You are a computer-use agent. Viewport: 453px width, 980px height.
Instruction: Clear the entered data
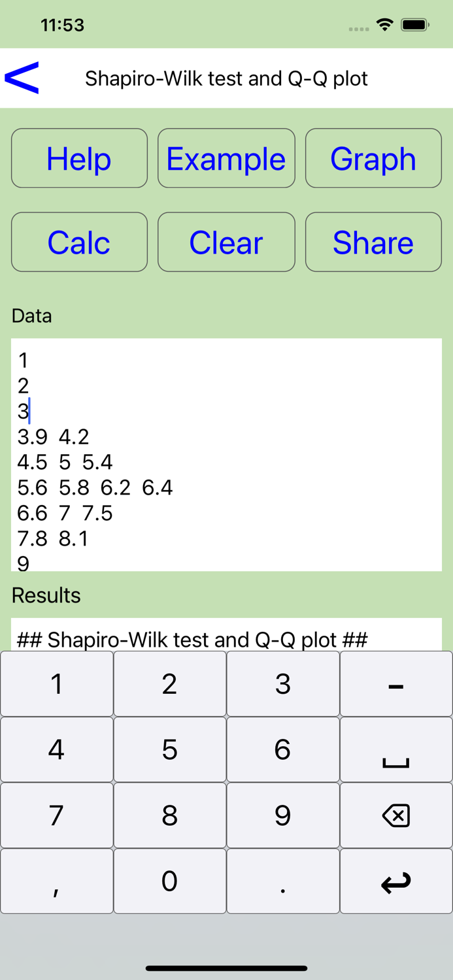tap(226, 242)
